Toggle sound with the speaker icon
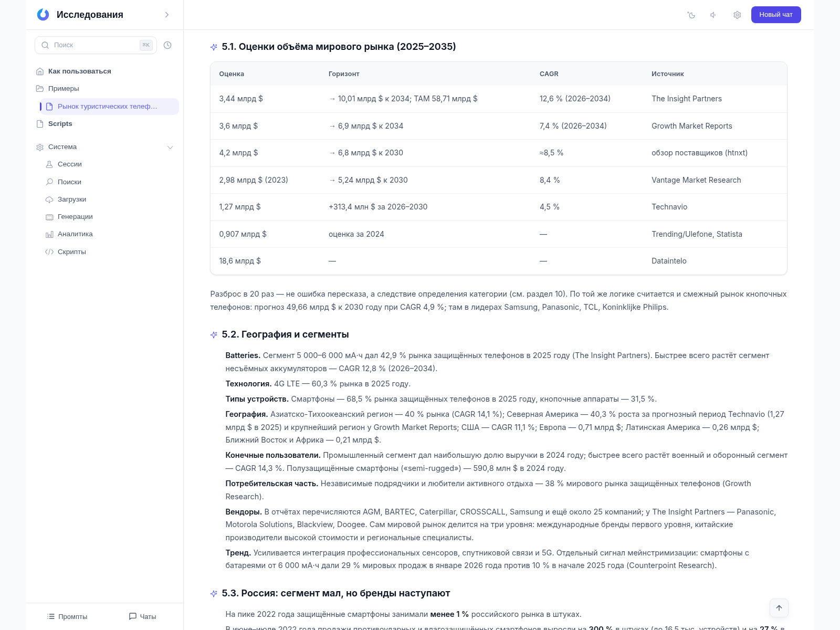The image size is (840, 630). pyautogui.click(x=713, y=15)
